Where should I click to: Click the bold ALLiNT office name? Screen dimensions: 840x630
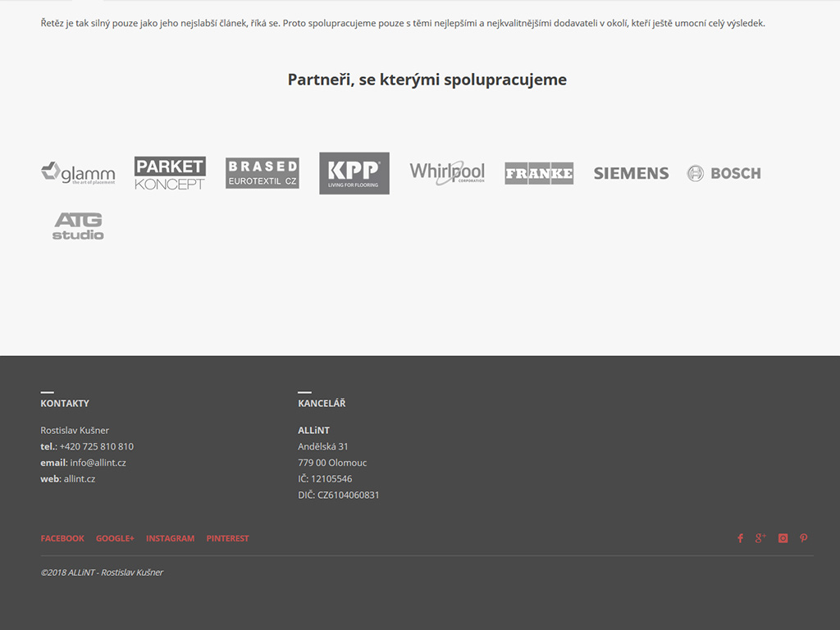[314, 431]
